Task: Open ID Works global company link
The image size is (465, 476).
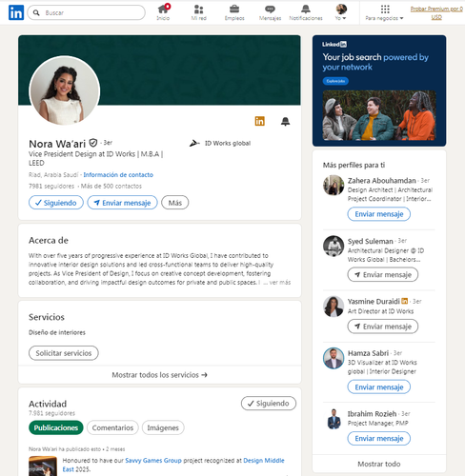Action: (228, 143)
